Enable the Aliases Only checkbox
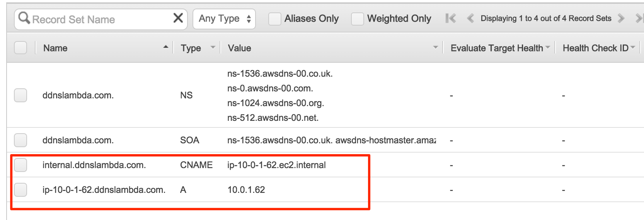 tap(274, 19)
